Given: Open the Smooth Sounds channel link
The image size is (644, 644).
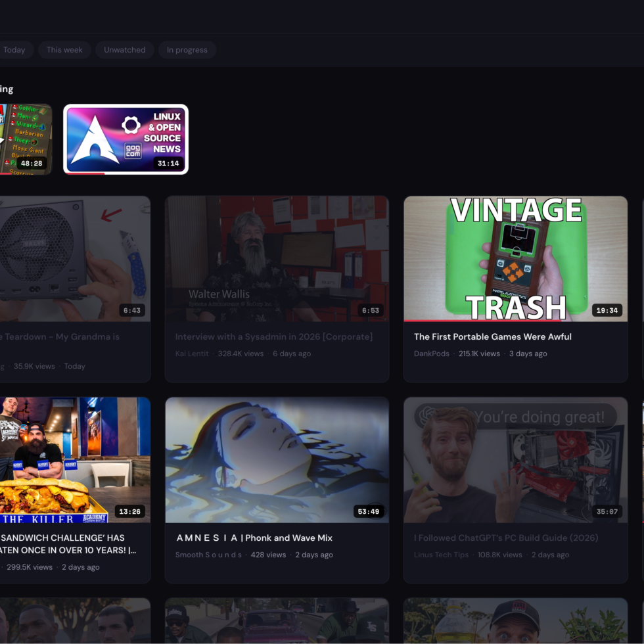Looking at the screenshot, I should tap(208, 555).
